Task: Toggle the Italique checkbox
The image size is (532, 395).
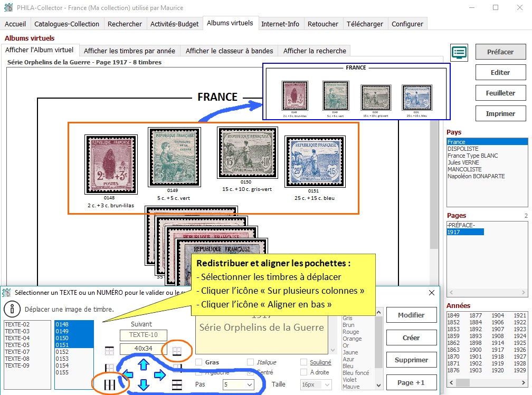Action: tap(250, 362)
